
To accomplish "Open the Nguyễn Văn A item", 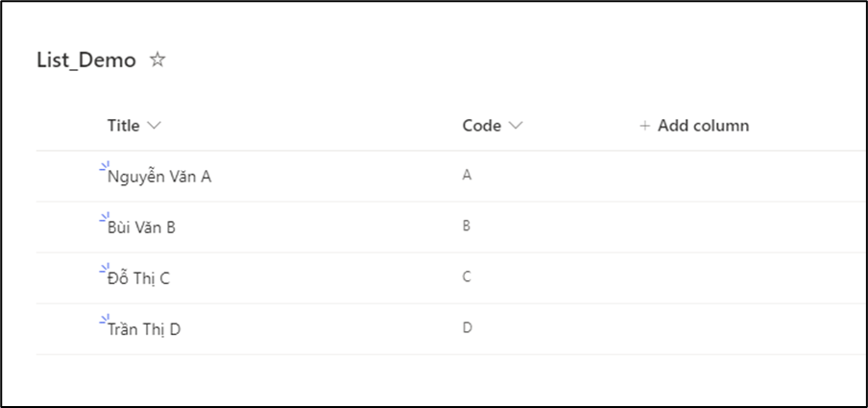I will [x=159, y=177].
